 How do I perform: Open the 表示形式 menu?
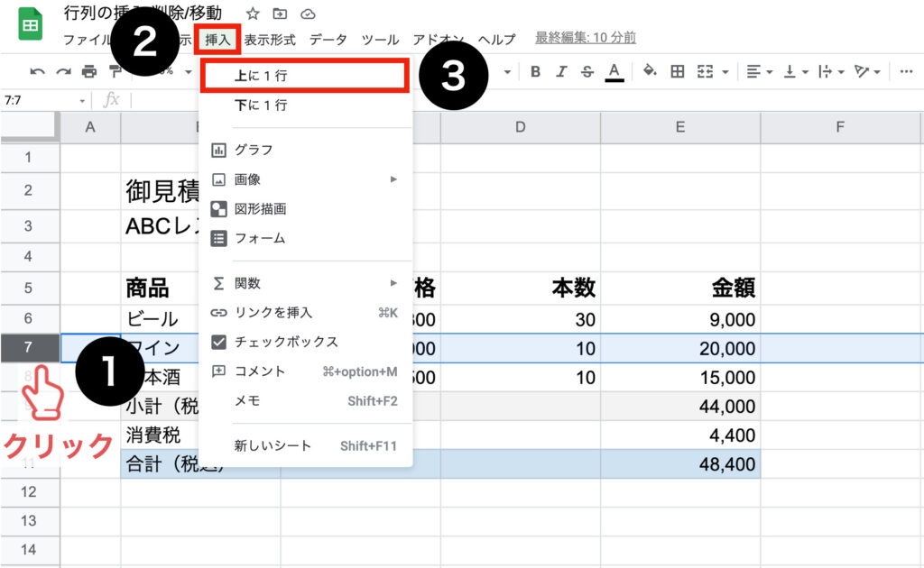[270, 40]
